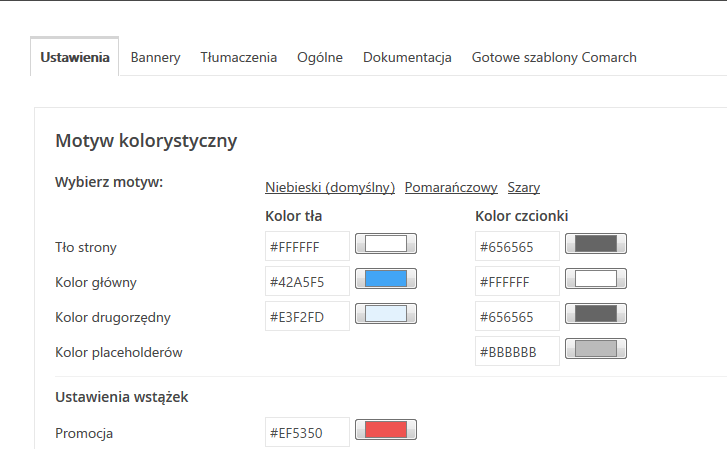Click the Promocja row label
The width and height of the screenshot is (727, 449).
tap(84, 433)
